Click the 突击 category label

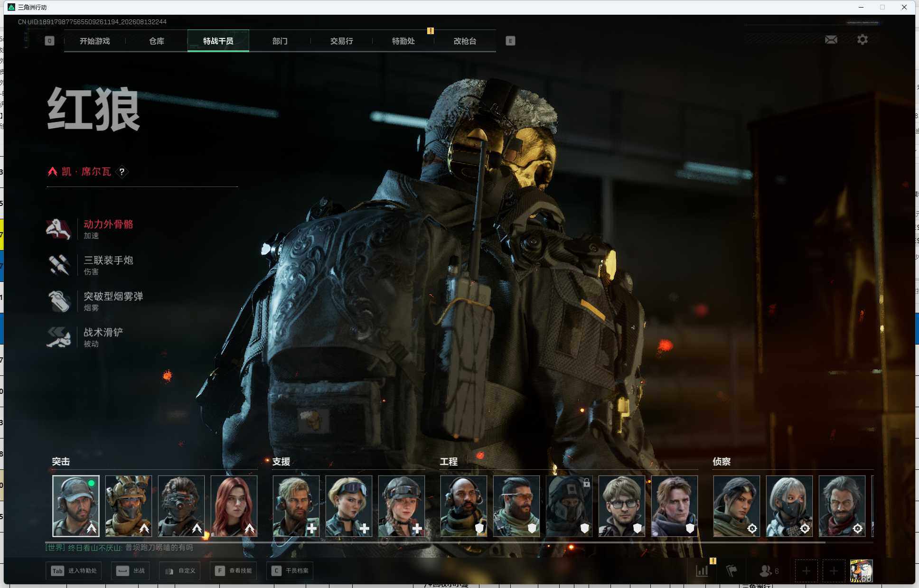point(61,461)
